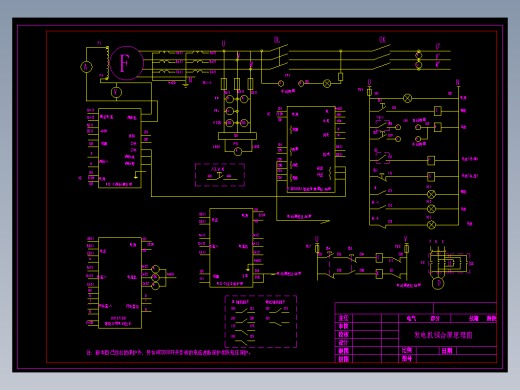Click the 审核 cell in title block
The height and width of the screenshot is (390, 520).
pyautogui.click(x=343, y=326)
